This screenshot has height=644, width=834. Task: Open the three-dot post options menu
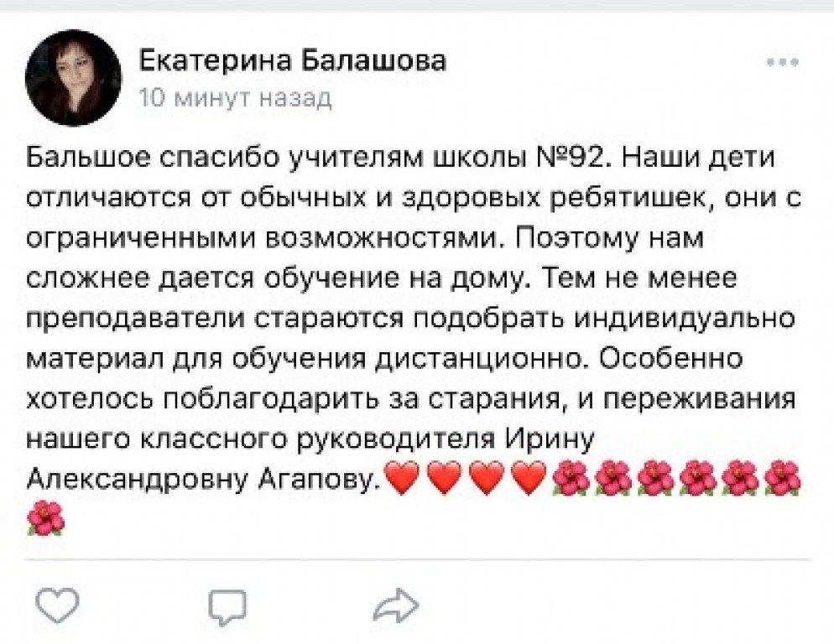783,63
